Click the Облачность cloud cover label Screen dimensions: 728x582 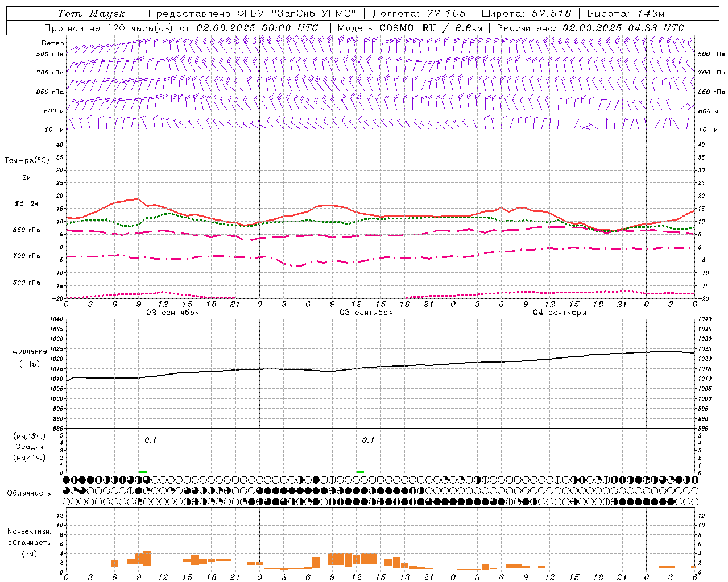(x=29, y=493)
